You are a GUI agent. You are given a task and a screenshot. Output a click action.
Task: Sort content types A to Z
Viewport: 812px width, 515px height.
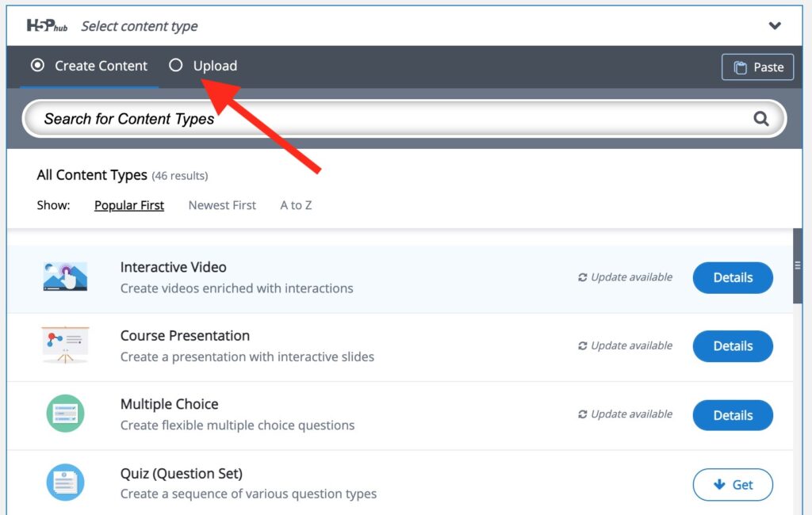(296, 205)
